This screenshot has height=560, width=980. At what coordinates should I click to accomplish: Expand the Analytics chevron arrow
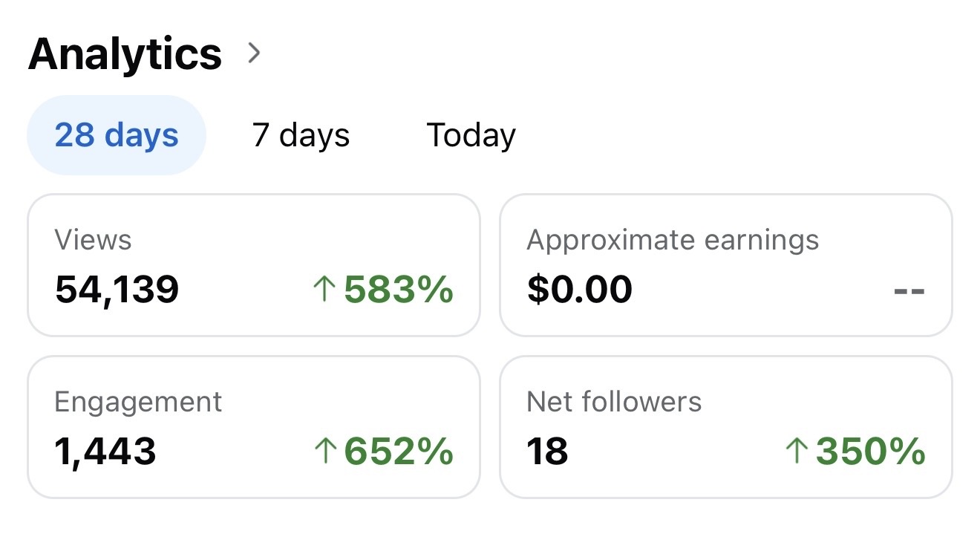tap(255, 53)
